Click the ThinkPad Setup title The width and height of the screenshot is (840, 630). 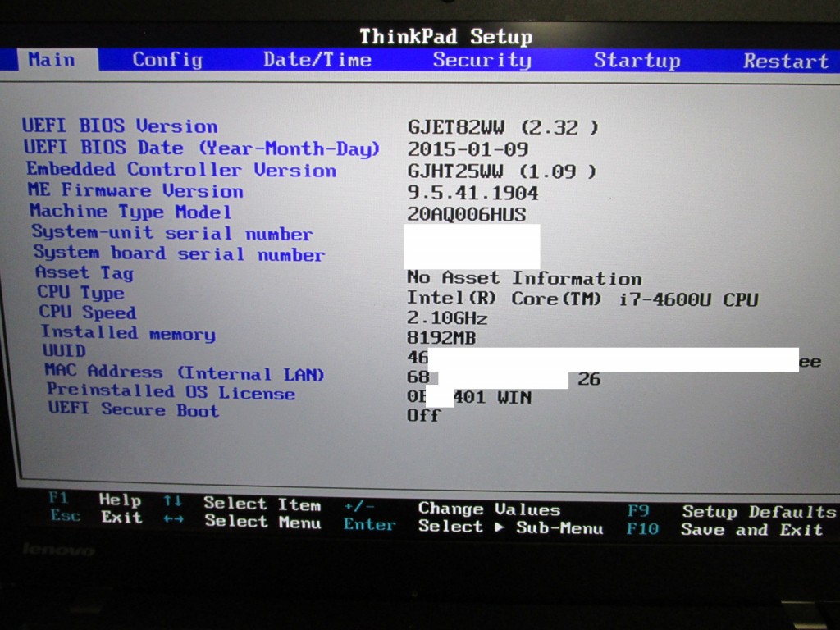[445, 36]
